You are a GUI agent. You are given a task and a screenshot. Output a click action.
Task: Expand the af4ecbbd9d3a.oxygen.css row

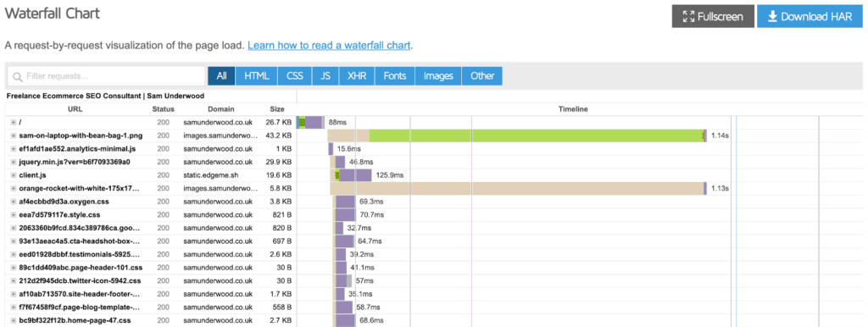click(x=14, y=202)
